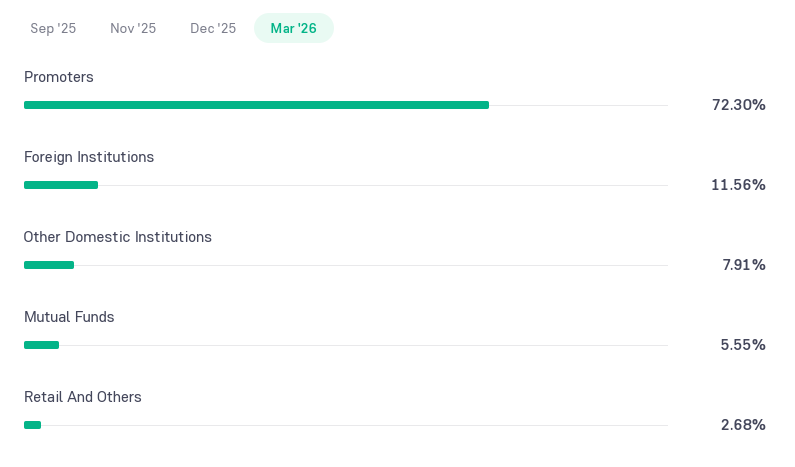Select the Sep '25 tab
Viewport: 795px width, 467px height.
[53, 28]
